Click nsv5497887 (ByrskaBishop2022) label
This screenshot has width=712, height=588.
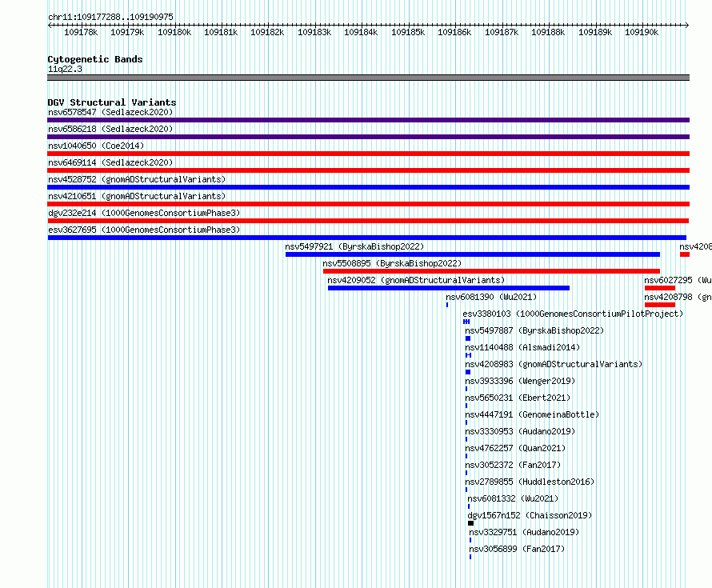point(534,330)
